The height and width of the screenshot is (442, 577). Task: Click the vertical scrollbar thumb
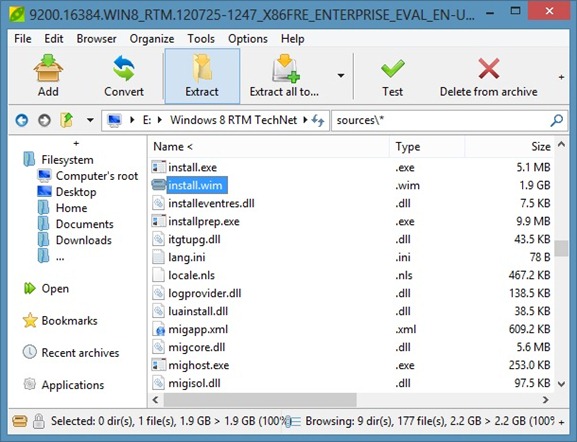561,248
